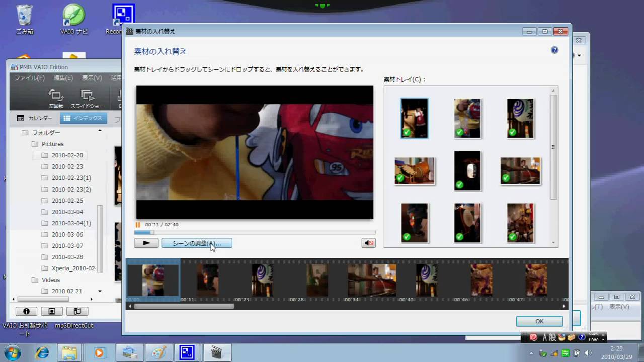Open the help icon in the 素材の入れ替え dialog

click(x=554, y=50)
